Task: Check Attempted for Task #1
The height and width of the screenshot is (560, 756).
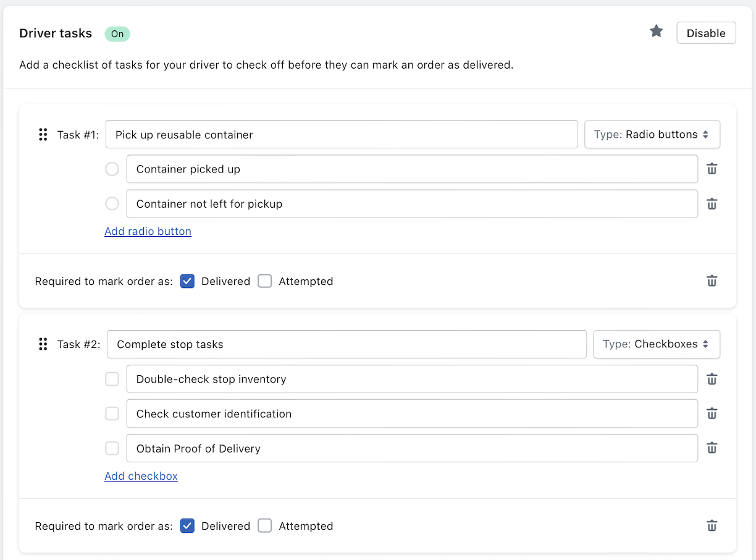Action: pos(265,281)
